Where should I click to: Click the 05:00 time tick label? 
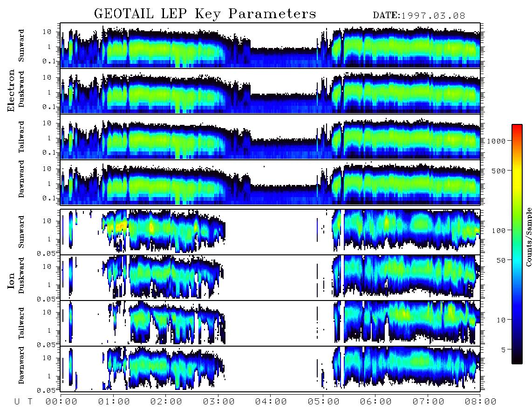point(324,402)
